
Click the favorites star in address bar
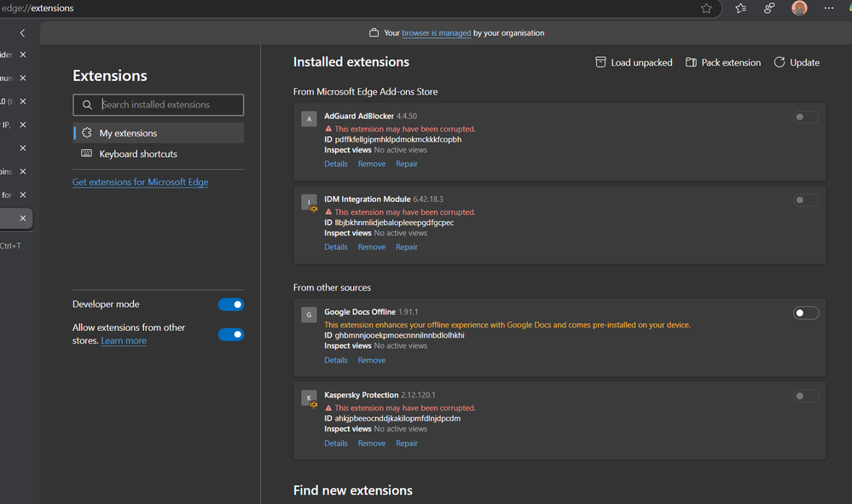[706, 9]
